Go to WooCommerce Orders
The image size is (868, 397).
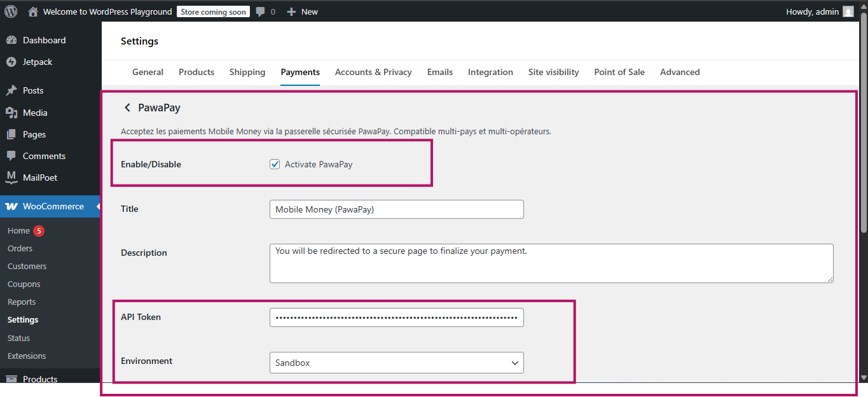pyautogui.click(x=20, y=248)
